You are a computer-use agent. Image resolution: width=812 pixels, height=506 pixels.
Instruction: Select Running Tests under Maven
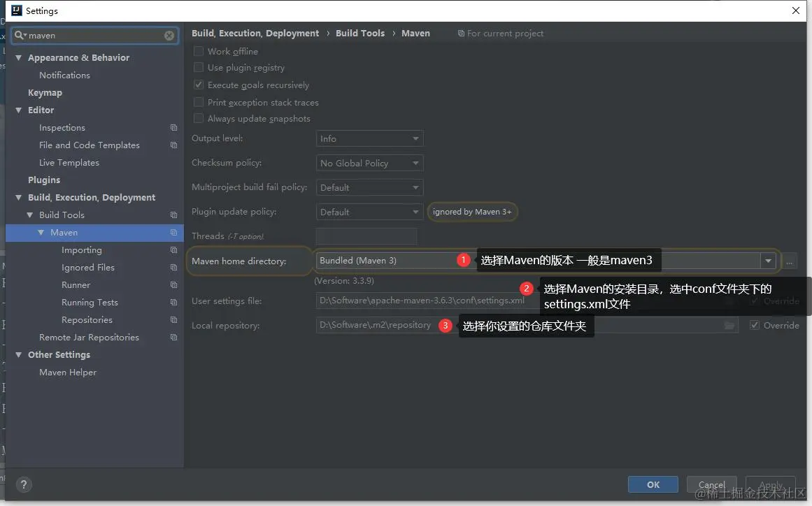pyautogui.click(x=90, y=302)
